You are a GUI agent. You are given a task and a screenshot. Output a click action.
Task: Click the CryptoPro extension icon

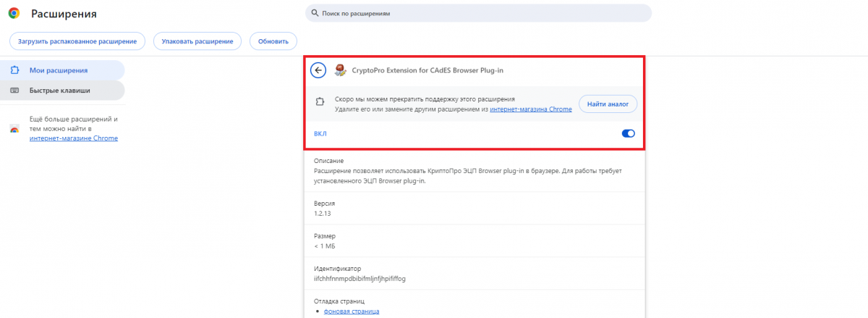point(340,70)
